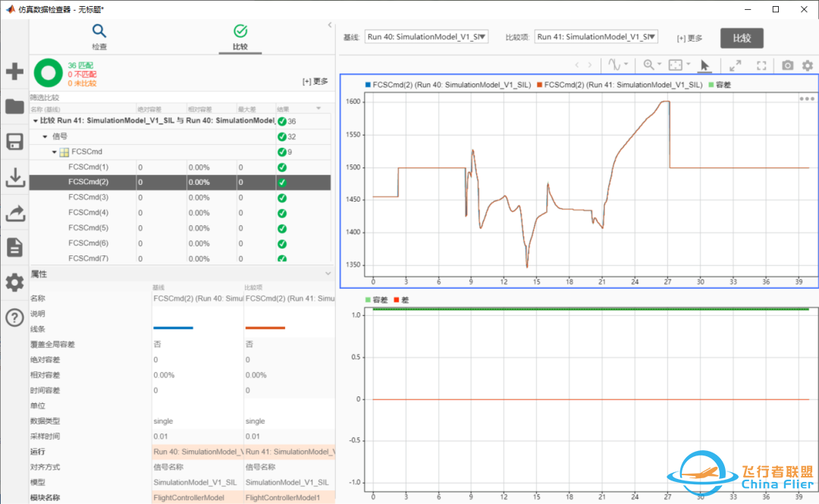819x504 pixels.
Task: Select the sine wave cursor tool
Action: [x=614, y=64]
